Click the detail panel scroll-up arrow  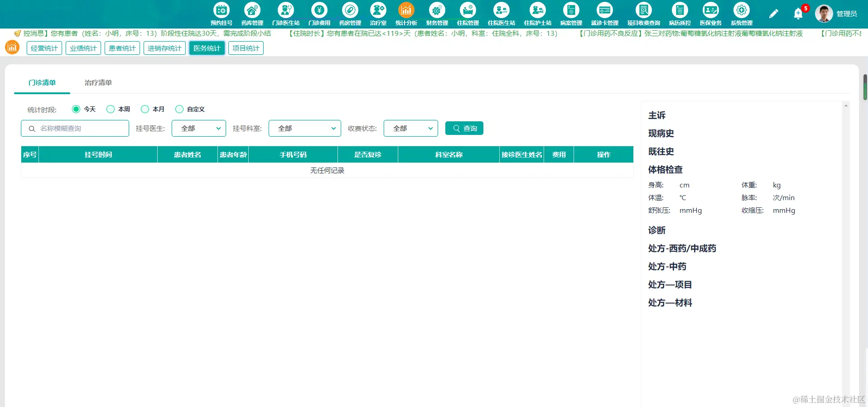pyautogui.click(x=846, y=105)
